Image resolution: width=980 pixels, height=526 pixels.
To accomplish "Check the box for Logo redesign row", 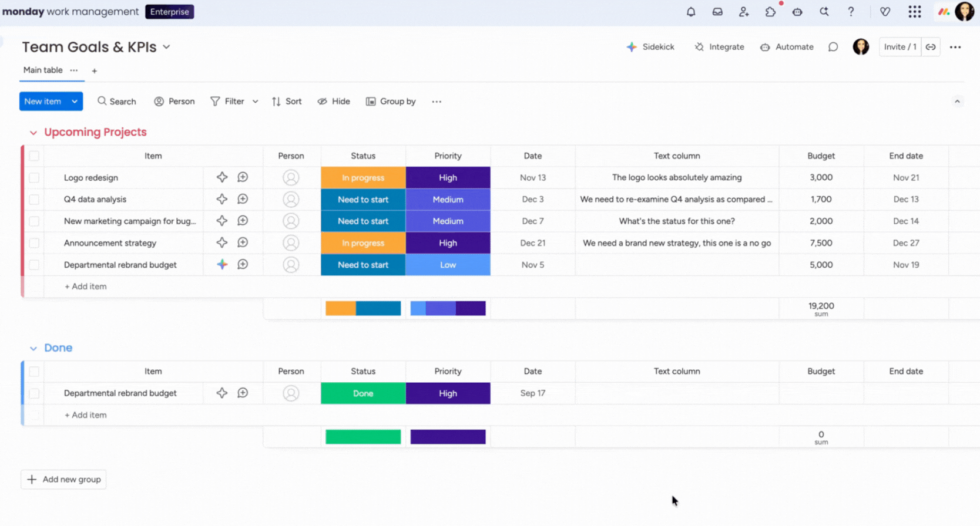I will [34, 177].
